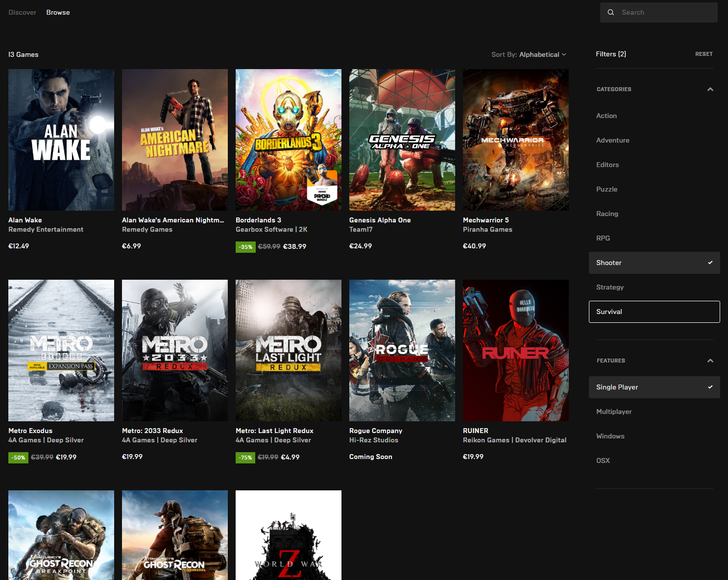Disable the Single Player feature filter
The width and height of the screenshot is (728, 580).
pyautogui.click(x=655, y=387)
